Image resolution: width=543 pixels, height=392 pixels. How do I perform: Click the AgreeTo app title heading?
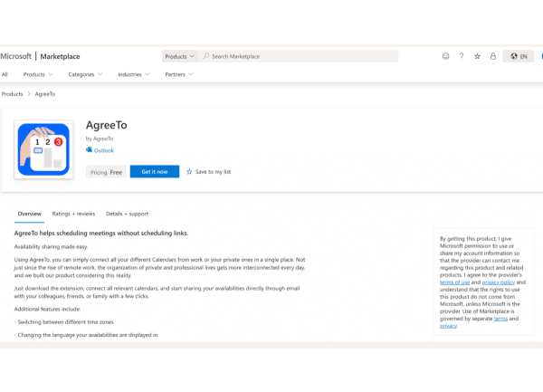107,125
